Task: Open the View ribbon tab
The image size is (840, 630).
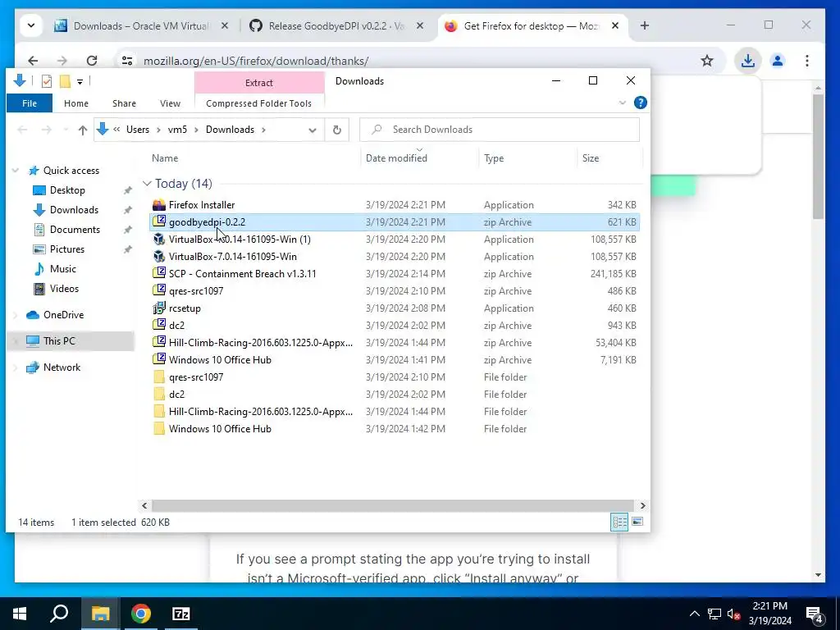Action: point(170,103)
